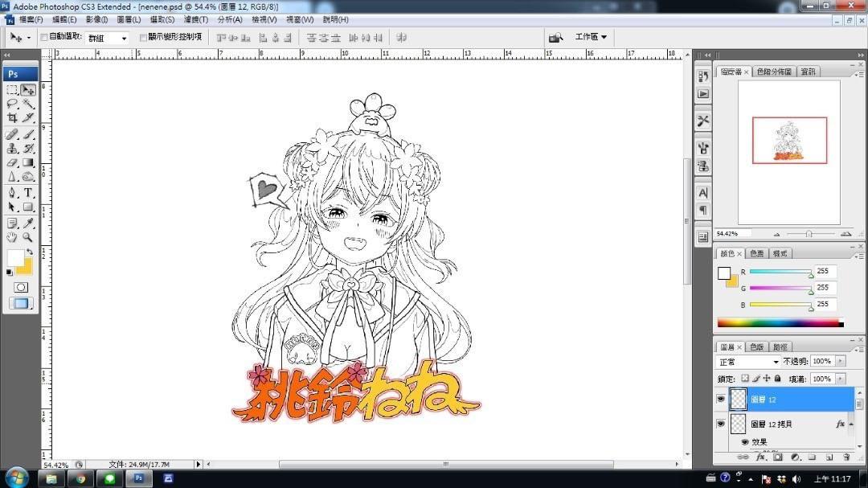868x488 pixels.
Task: Hide layer 圖層 12 via eye icon
Action: coord(721,400)
